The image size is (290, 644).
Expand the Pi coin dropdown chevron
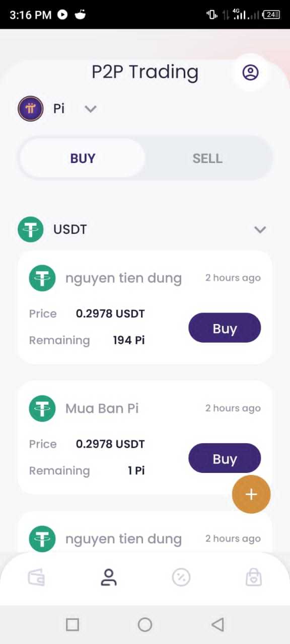click(91, 109)
